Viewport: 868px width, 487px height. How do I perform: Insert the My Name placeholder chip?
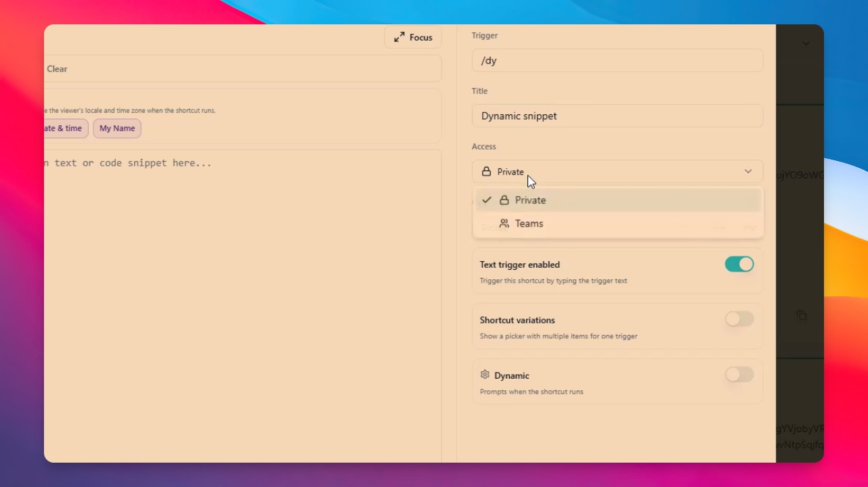pyautogui.click(x=117, y=129)
